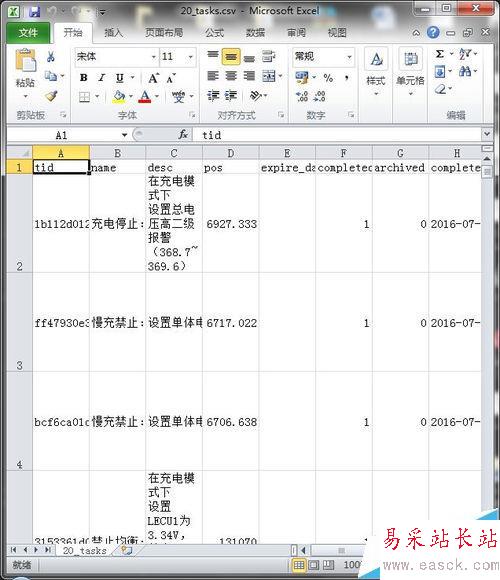This screenshot has height=580, width=500.
Task: Align text to top of cell
Action: 213,56
